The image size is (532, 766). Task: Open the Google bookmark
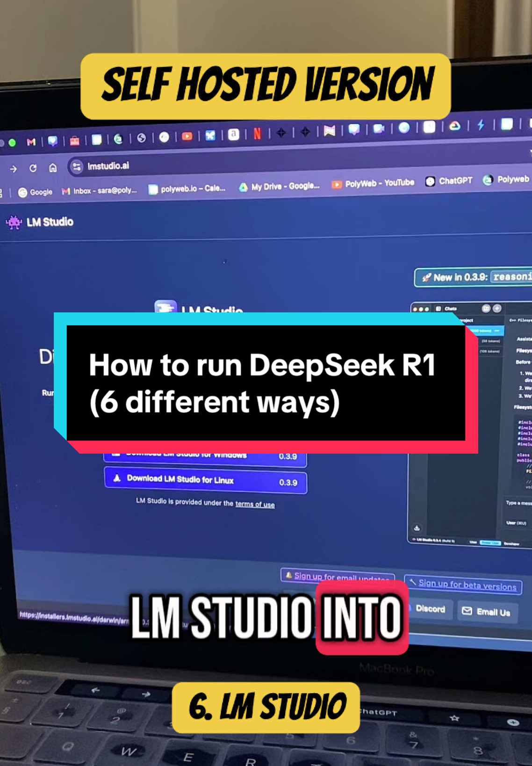tap(35, 192)
